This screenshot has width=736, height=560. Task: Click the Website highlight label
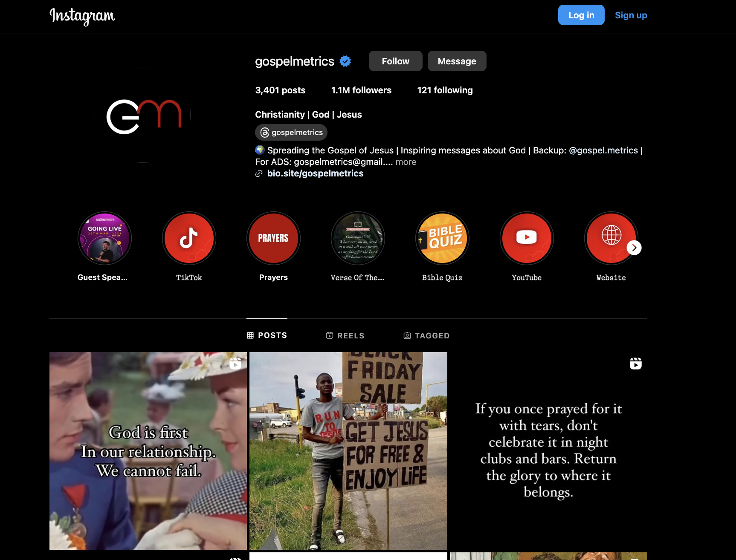pyautogui.click(x=611, y=277)
